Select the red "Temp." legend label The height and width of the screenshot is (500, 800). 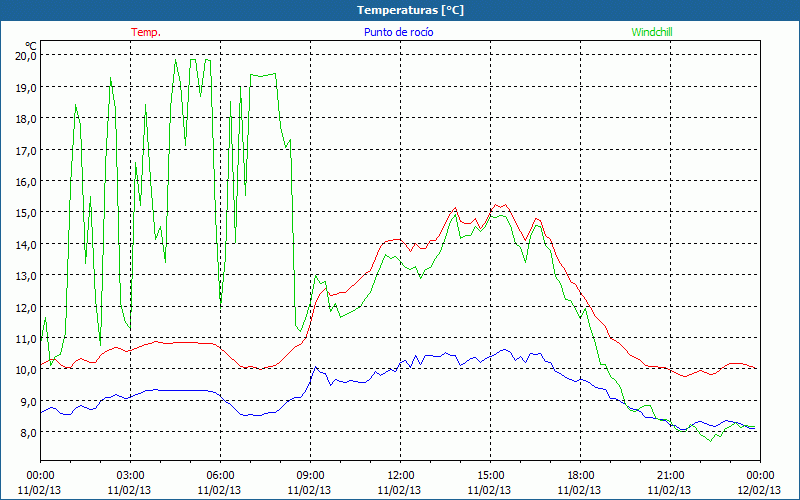(x=146, y=32)
